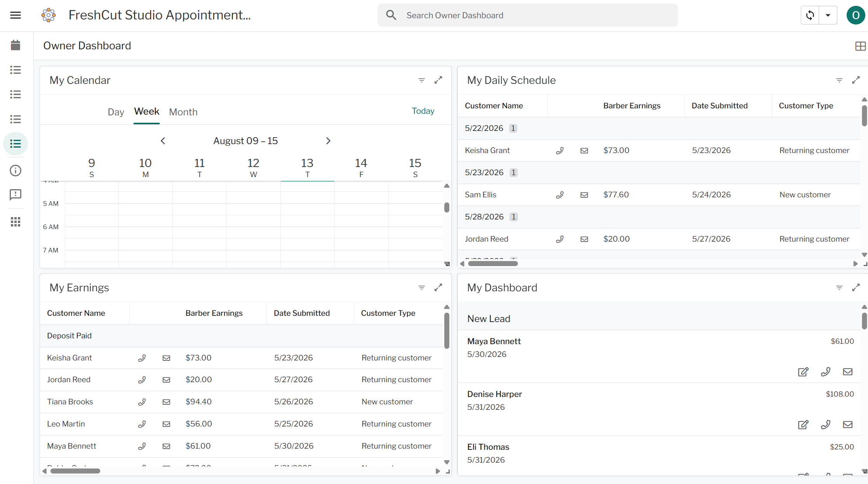
Task: Edit Maya Bennett lead card
Action: click(x=803, y=372)
